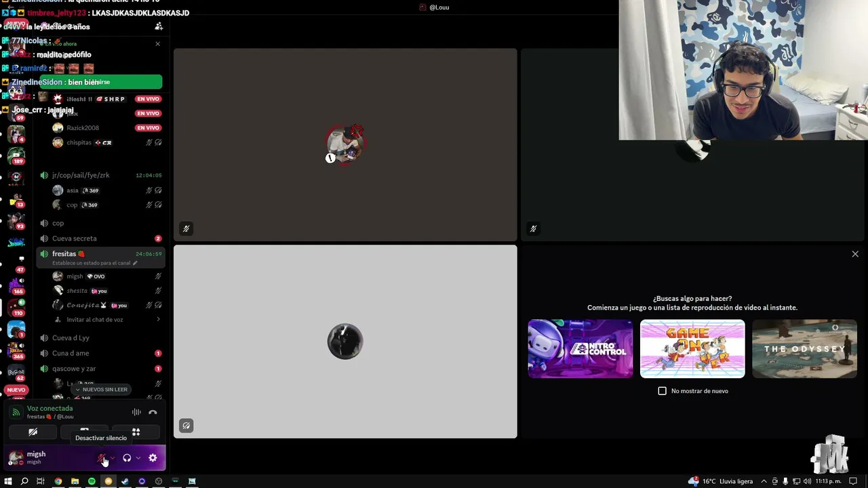Open the server with the 110 badge
This screenshot has height=488, width=868.
coord(16,307)
